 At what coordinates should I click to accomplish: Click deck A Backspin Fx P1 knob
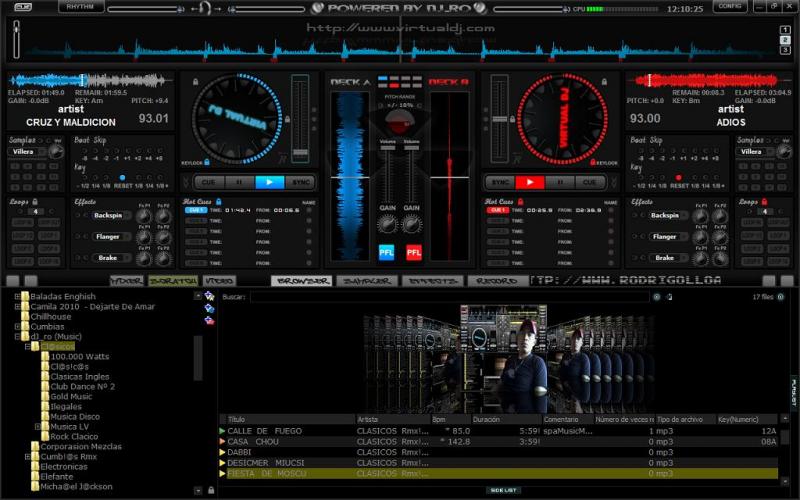click(143, 216)
